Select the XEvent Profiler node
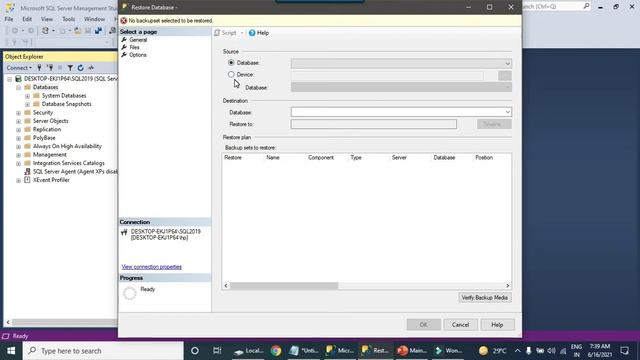 [51, 180]
